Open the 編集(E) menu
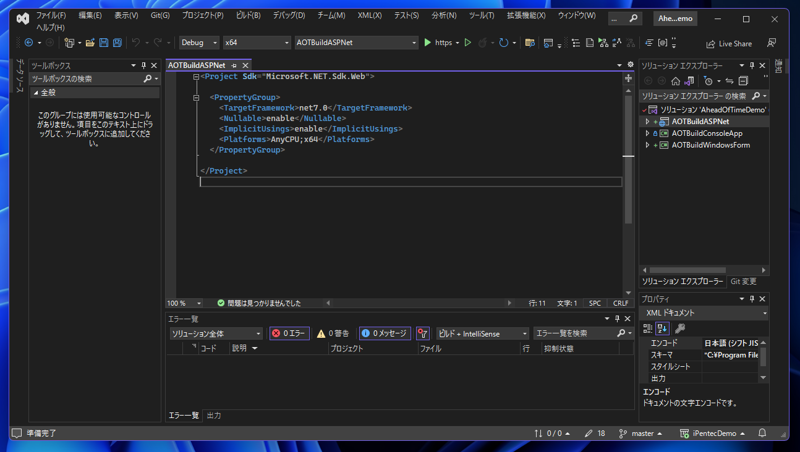The image size is (800, 452). point(90,15)
